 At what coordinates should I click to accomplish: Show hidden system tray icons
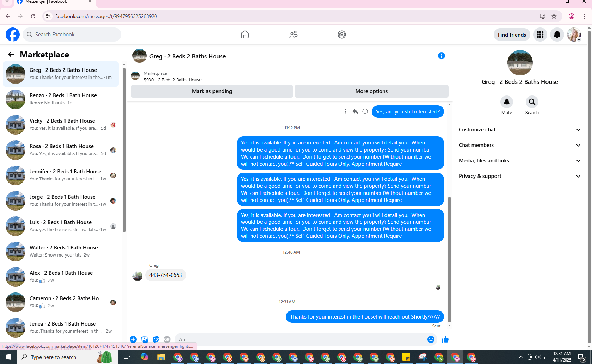[521, 357]
